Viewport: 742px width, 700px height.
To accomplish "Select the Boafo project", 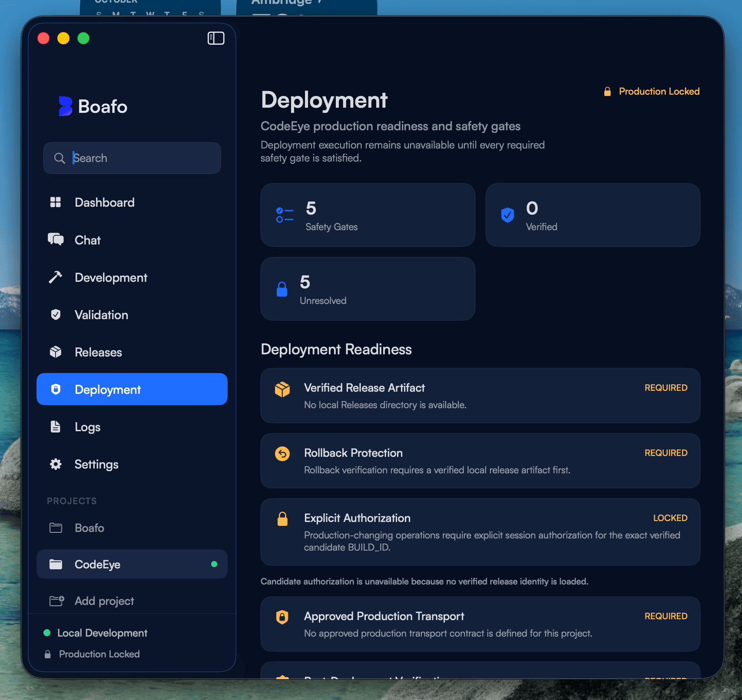I will (x=132, y=528).
